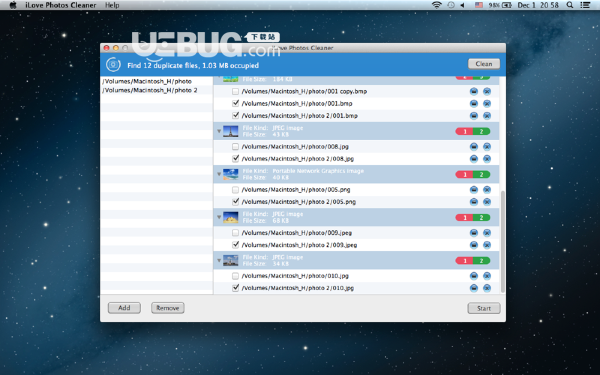Click the thumbnail of the 68 KB JPEG group
This screenshot has height=375, width=600.
(x=230, y=217)
